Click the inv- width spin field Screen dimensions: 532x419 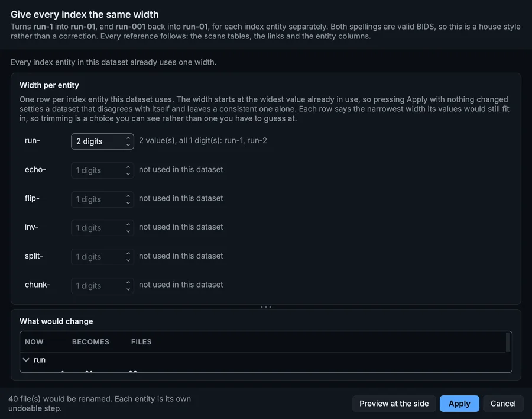(102, 228)
